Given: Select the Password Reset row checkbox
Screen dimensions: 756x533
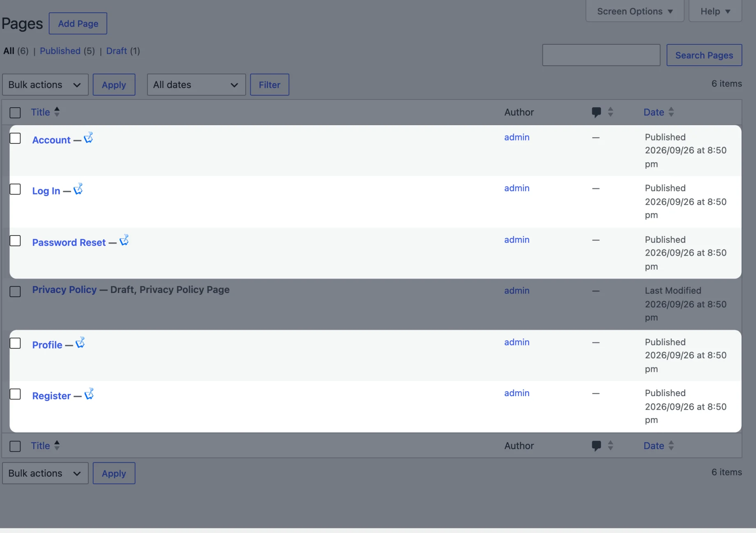Looking at the screenshot, I should 15,240.
